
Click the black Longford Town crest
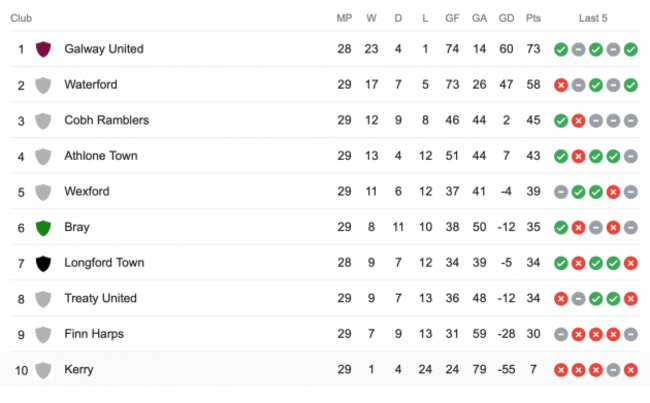[43, 263]
